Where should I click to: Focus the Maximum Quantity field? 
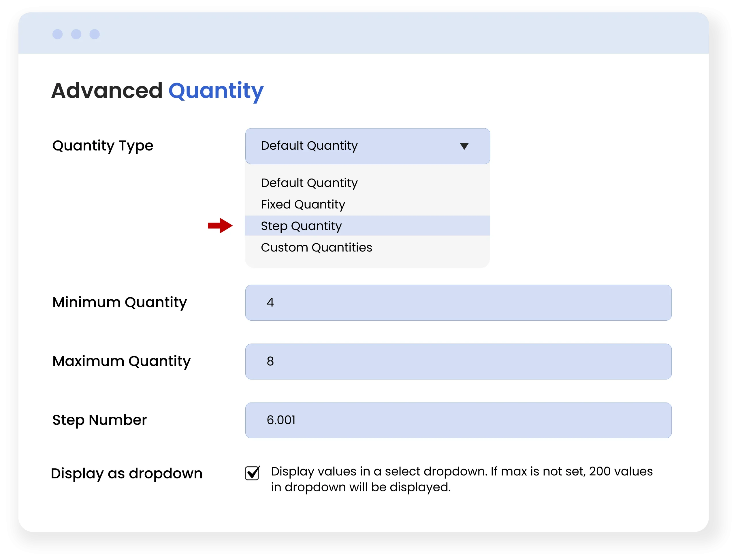[x=458, y=361]
